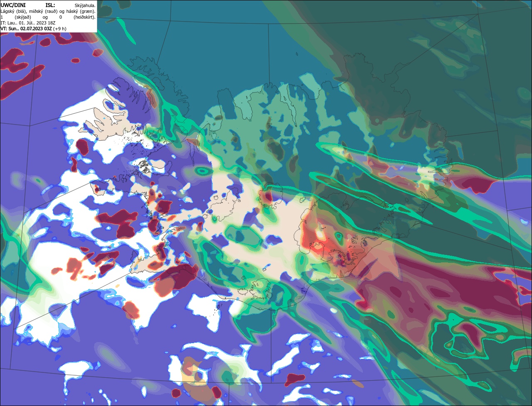Click the 'háský (græn).' legend text

pyautogui.click(x=81, y=12)
